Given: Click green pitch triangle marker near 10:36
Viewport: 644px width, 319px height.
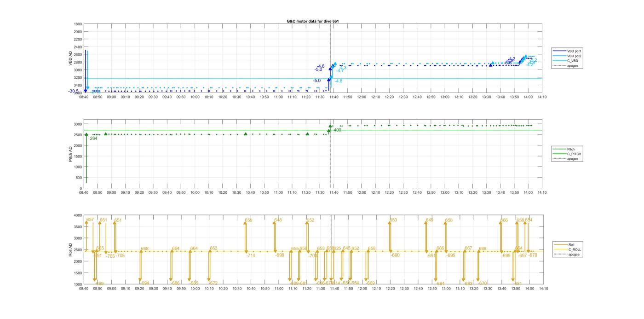Looking at the screenshot, I should point(246,134).
